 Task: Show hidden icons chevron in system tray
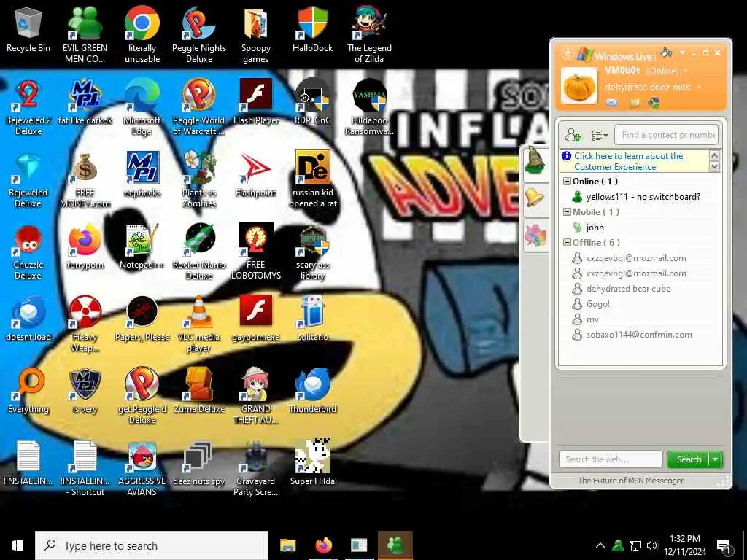click(x=600, y=545)
